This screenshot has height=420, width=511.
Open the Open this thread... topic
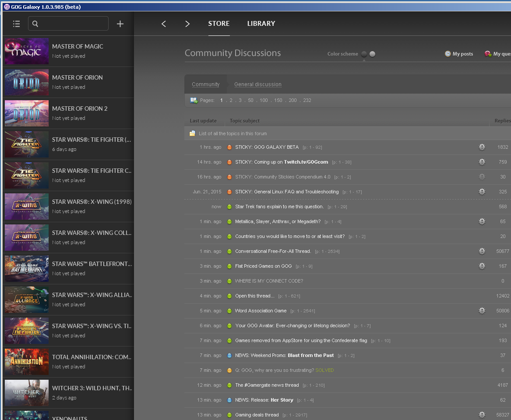(255, 296)
